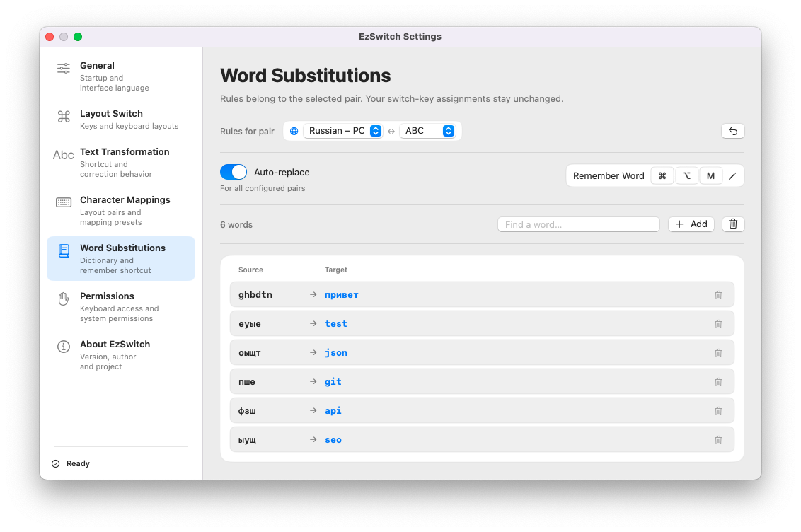Screen dimensions: 801x532
Task: Click the source word фзш
Action: 247,411
